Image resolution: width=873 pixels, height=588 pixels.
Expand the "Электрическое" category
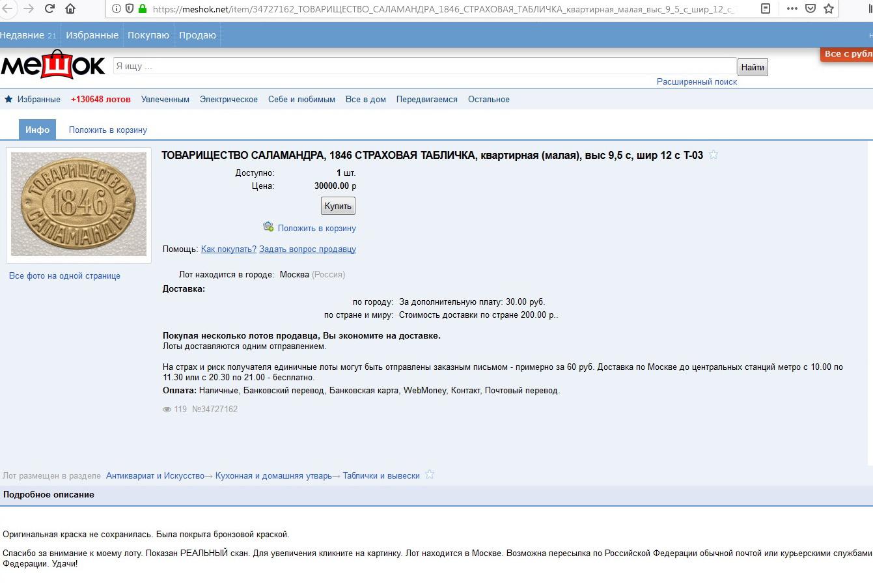[229, 100]
